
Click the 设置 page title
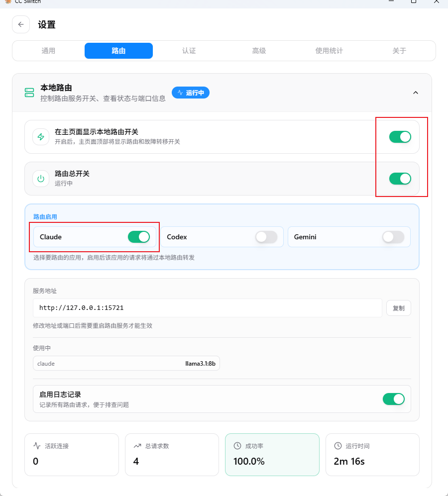click(47, 25)
